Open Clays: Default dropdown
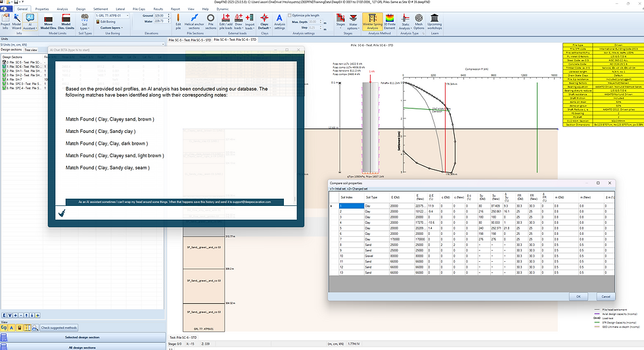This screenshot has width=644, height=350. click(264, 22)
